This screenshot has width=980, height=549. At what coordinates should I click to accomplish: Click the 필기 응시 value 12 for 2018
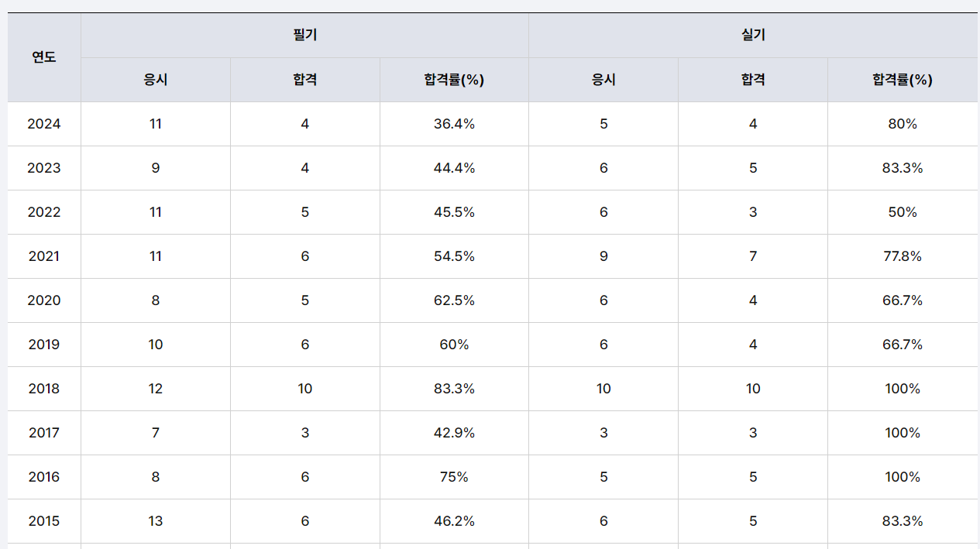[156, 389]
